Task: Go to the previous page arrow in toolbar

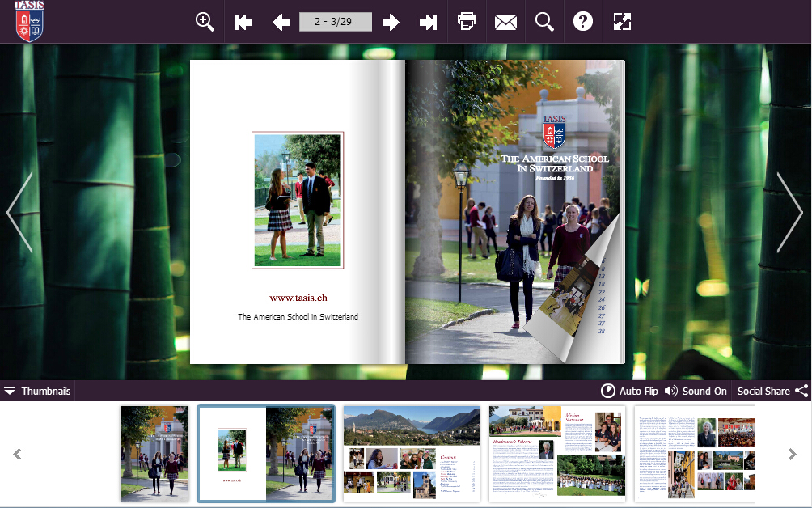Action: click(281, 23)
